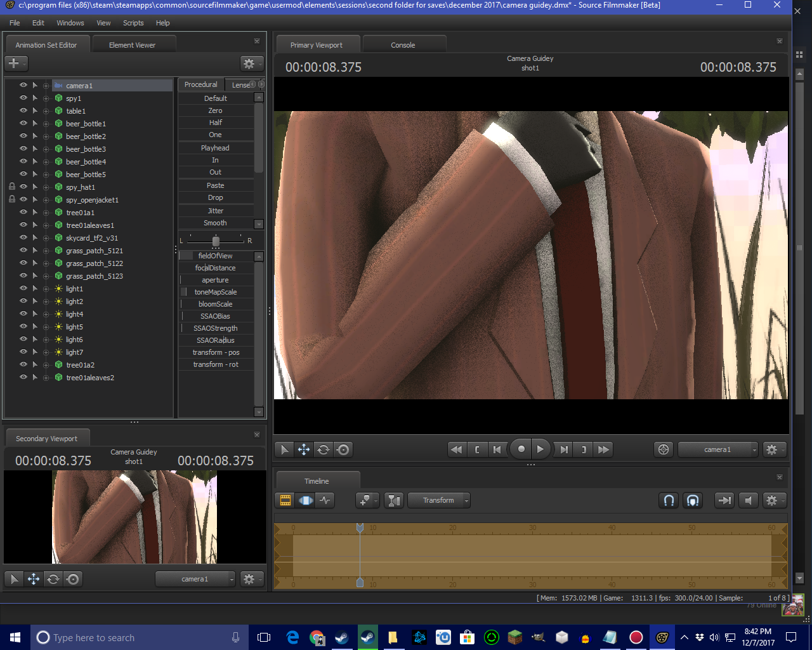
Task: Activate the rotate tool in Primary Viewport
Action: pos(324,449)
